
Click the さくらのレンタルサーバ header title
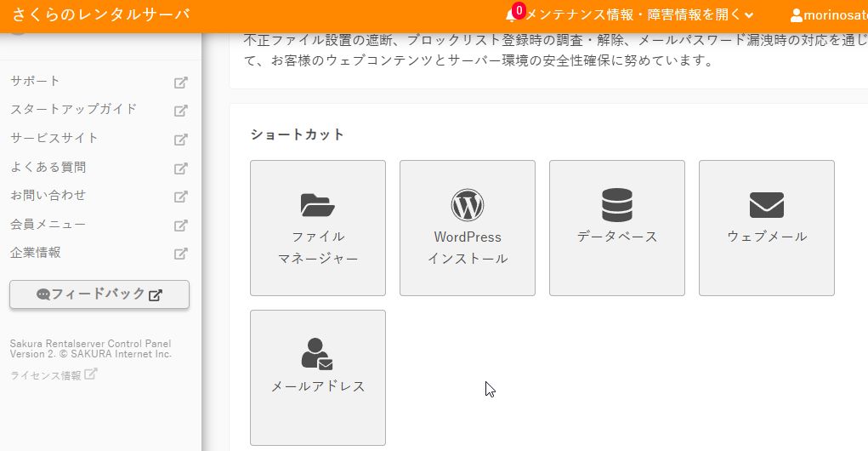pyautogui.click(x=101, y=14)
